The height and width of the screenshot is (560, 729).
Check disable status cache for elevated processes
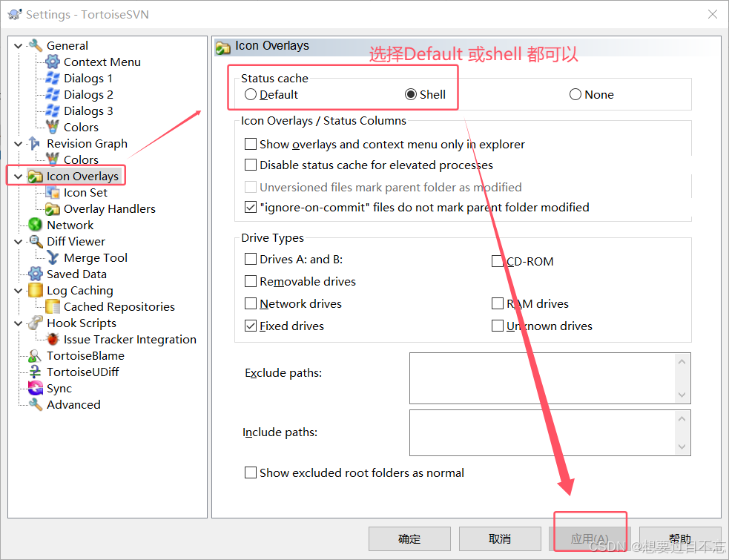tap(251, 165)
